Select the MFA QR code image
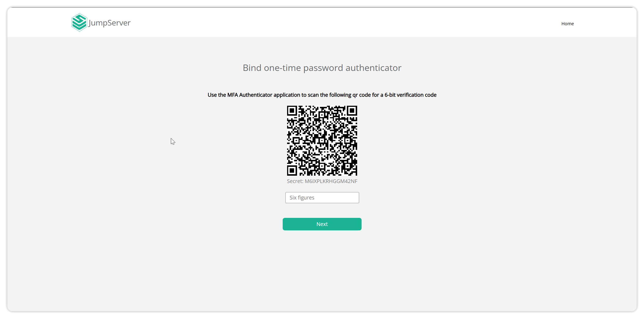Screen dimensions: 644x316 (322, 141)
